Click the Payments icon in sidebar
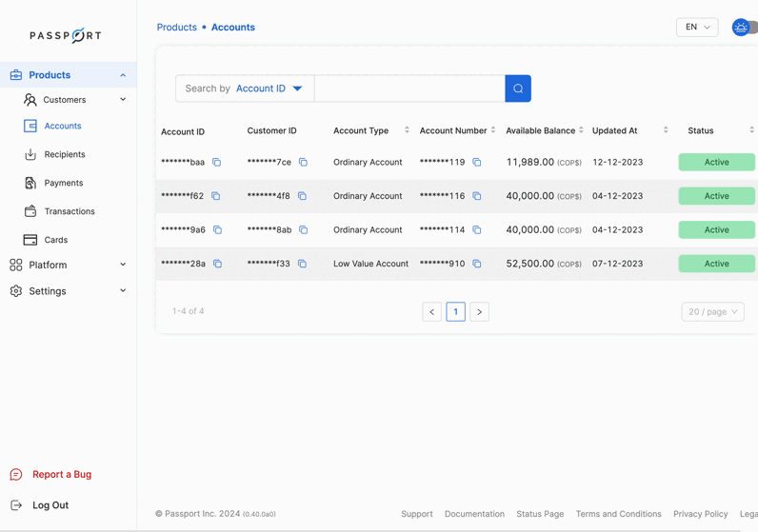This screenshot has width=758, height=532. coord(30,183)
